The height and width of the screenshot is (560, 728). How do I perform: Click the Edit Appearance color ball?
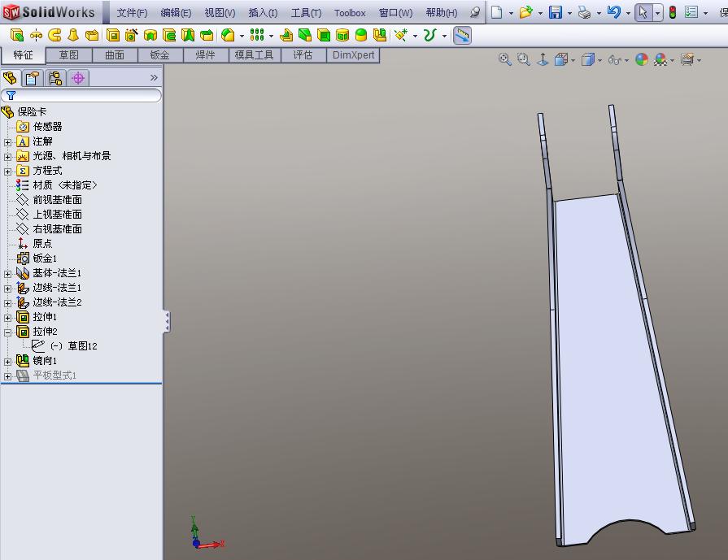[x=642, y=59]
